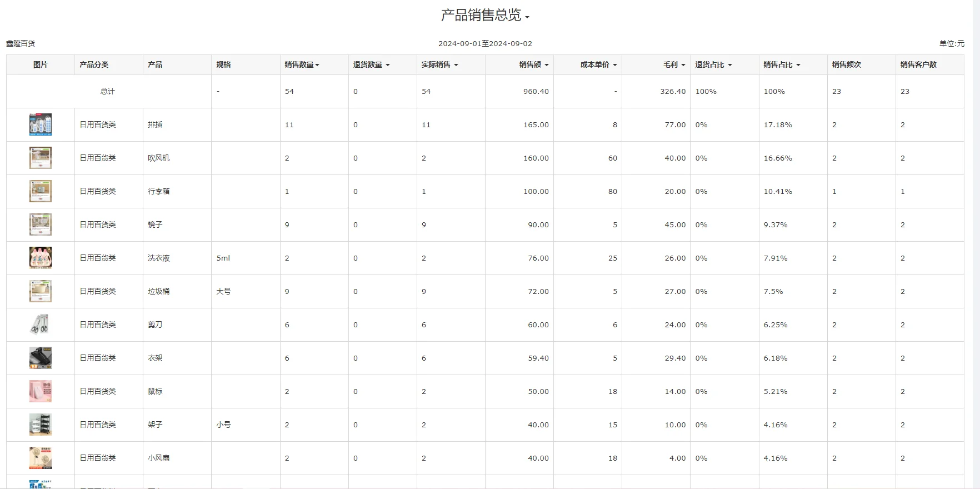Click gross profit 29.40 for 衣架
This screenshot has width=980, height=489.
[675, 358]
